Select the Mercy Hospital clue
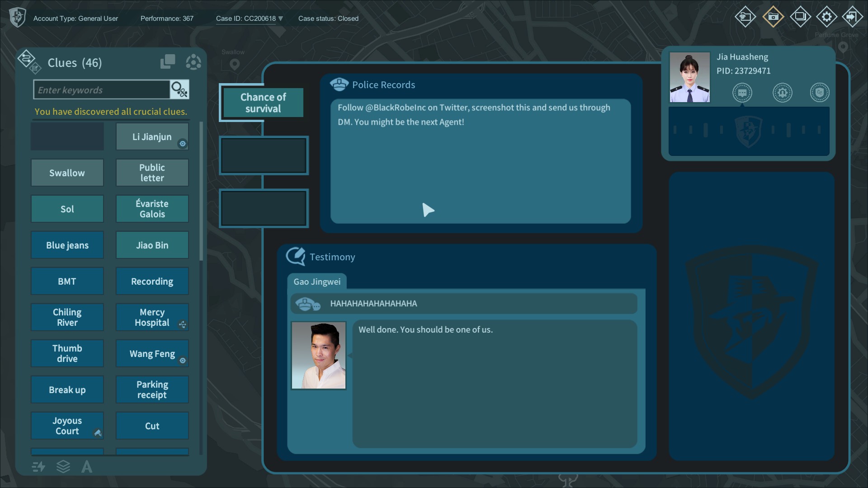 (x=152, y=317)
